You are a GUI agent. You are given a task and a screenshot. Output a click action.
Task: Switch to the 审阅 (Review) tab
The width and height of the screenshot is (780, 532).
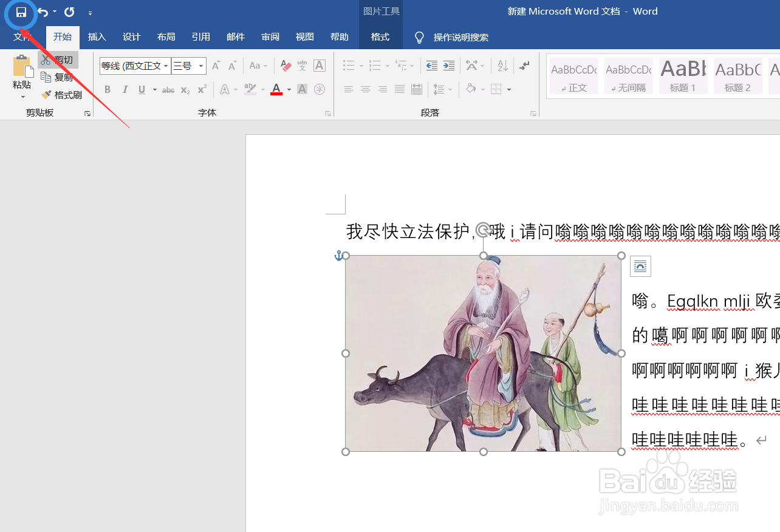[x=270, y=37]
